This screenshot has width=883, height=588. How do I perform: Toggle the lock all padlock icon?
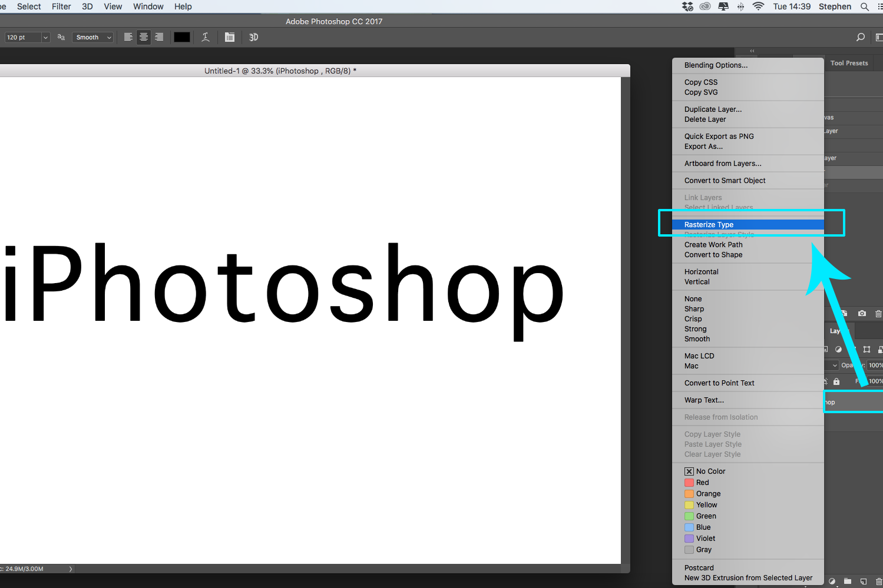tap(836, 381)
